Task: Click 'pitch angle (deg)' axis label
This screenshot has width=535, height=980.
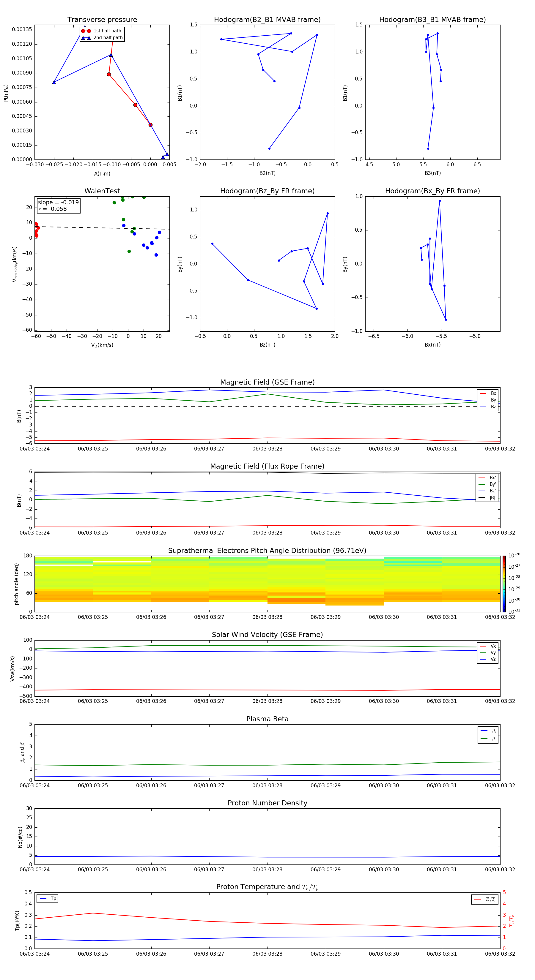Action: pos(16,584)
